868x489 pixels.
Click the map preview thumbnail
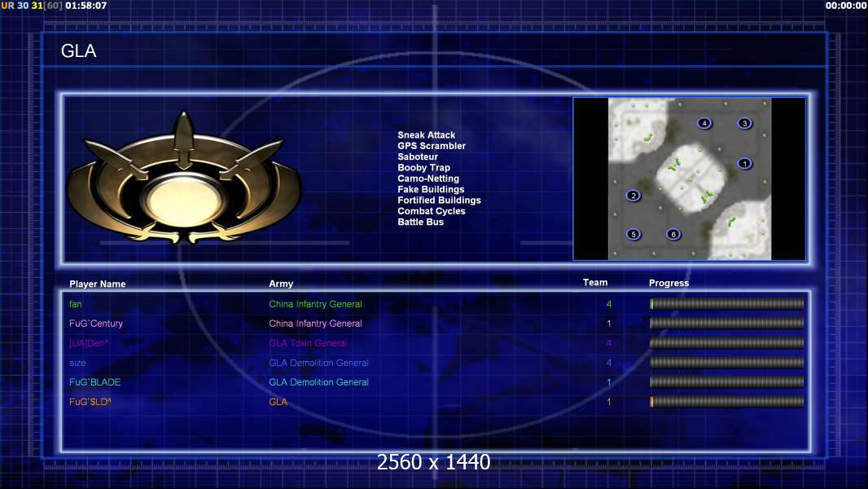689,178
